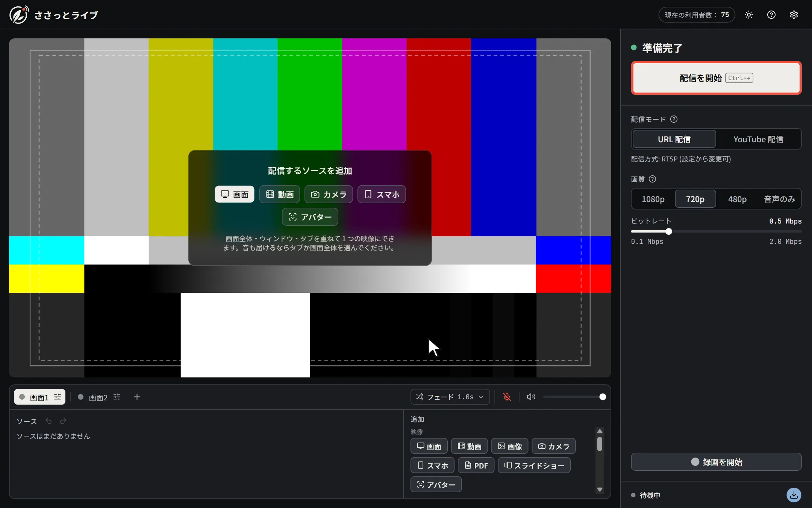Add アバター source from center dialog
The width and height of the screenshot is (812, 508).
[310, 217]
